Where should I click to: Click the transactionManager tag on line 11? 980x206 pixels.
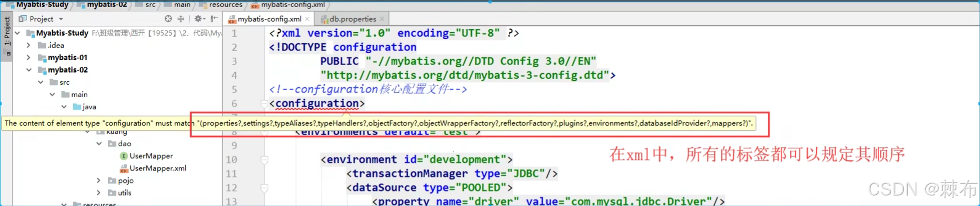(452, 173)
